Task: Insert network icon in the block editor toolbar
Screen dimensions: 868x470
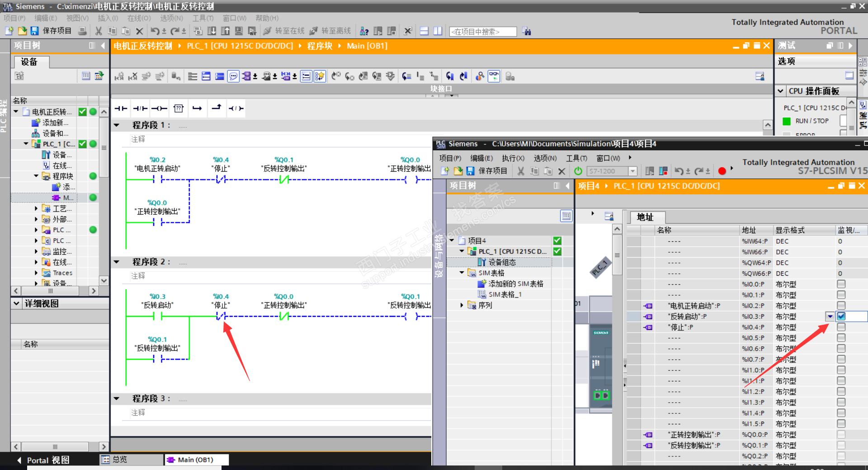Action: click(119, 76)
